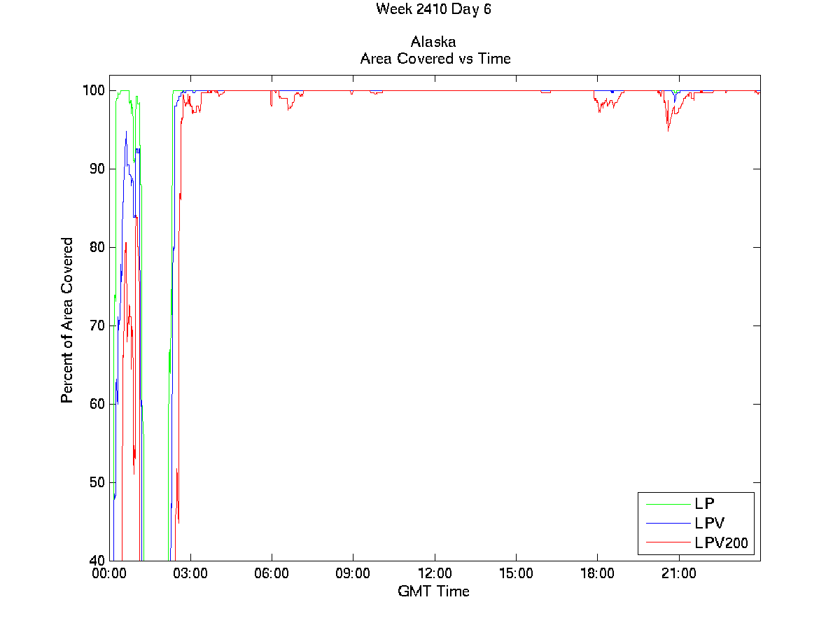This screenshot has width=840, height=630.
Task: Click the 100 percent y-axis tick label
Action: [94, 90]
